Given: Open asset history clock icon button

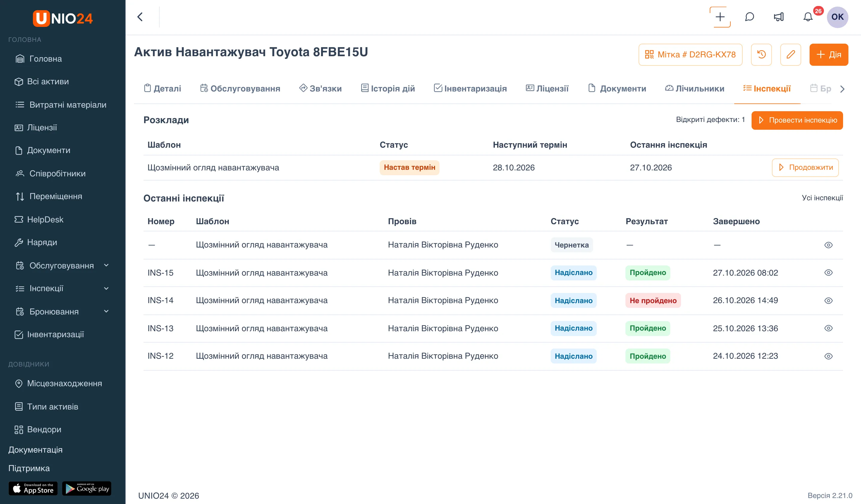Looking at the screenshot, I should click(x=761, y=55).
